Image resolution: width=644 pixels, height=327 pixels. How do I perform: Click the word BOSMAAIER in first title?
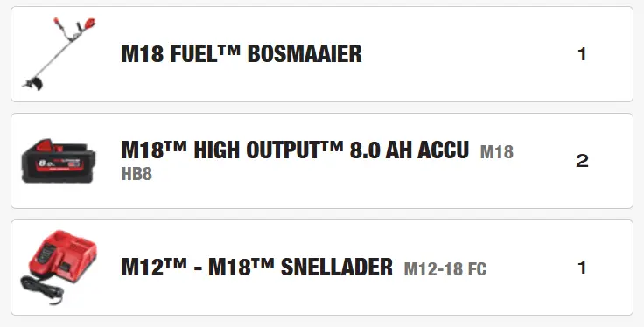pos(304,53)
